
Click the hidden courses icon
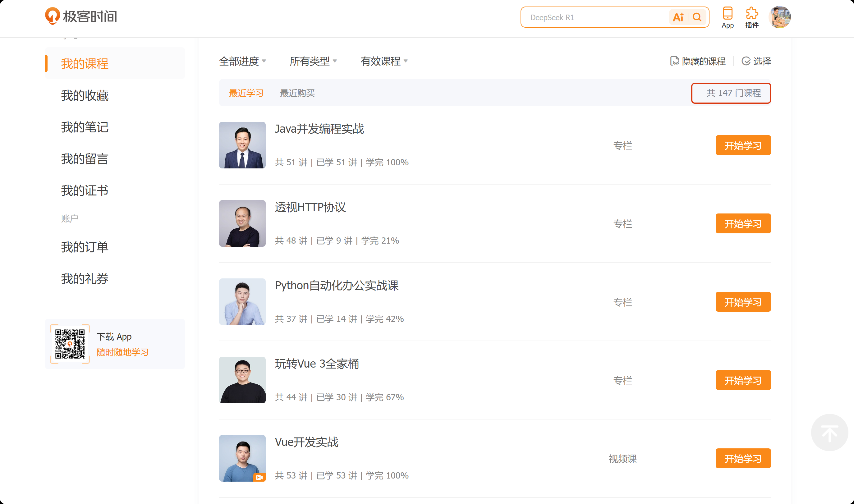674,61
